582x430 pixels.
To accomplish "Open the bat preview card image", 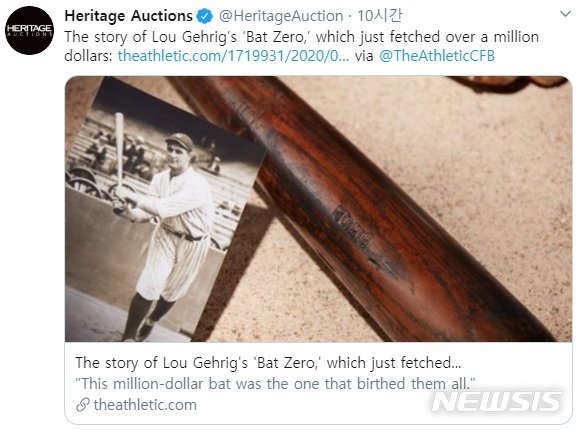I will (318, 209).
